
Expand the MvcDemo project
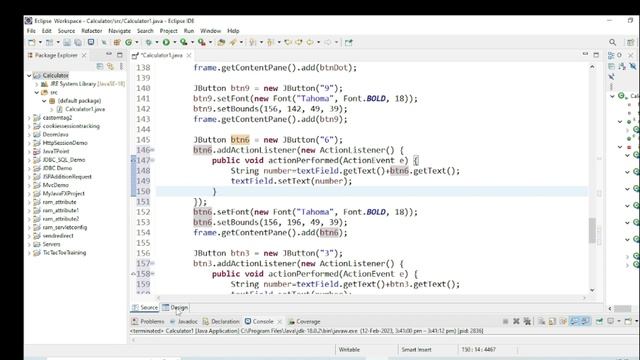pyautogui.click(x=29, y=185)
